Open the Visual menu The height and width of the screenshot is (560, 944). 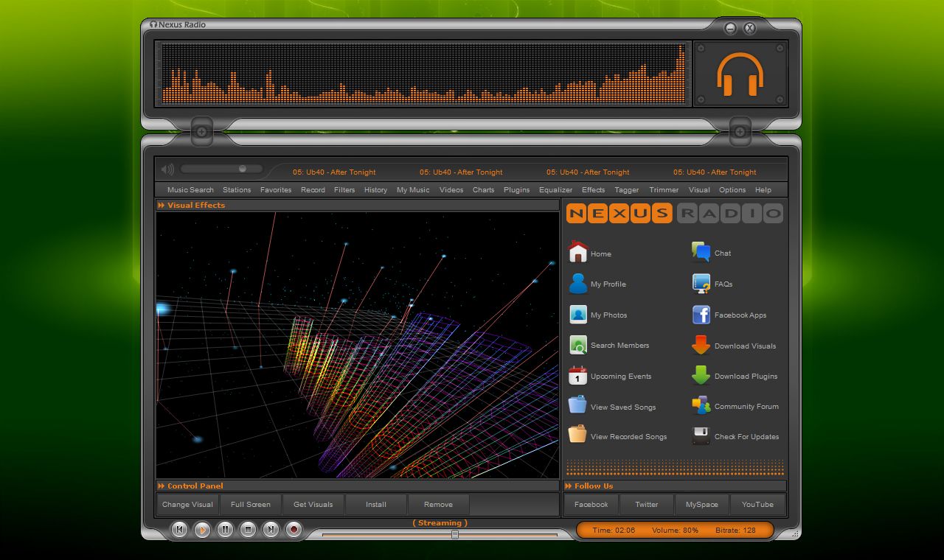click(x=699, y=190)
